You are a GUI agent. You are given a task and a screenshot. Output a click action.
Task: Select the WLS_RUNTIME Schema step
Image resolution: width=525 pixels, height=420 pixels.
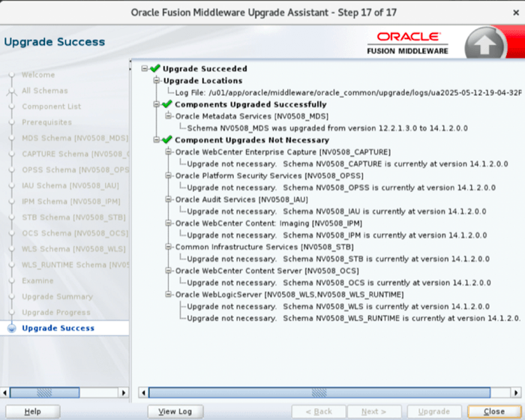click(x=75, y=265)
